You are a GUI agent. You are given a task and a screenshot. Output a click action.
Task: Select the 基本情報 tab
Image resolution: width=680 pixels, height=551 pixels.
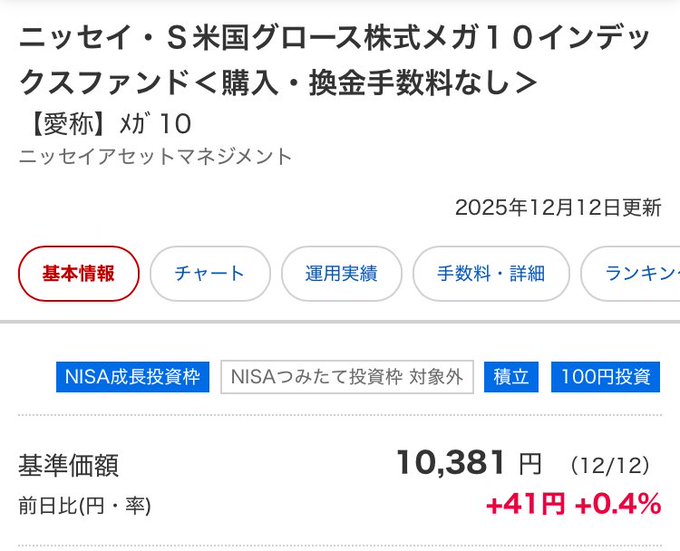pos(79,274)
